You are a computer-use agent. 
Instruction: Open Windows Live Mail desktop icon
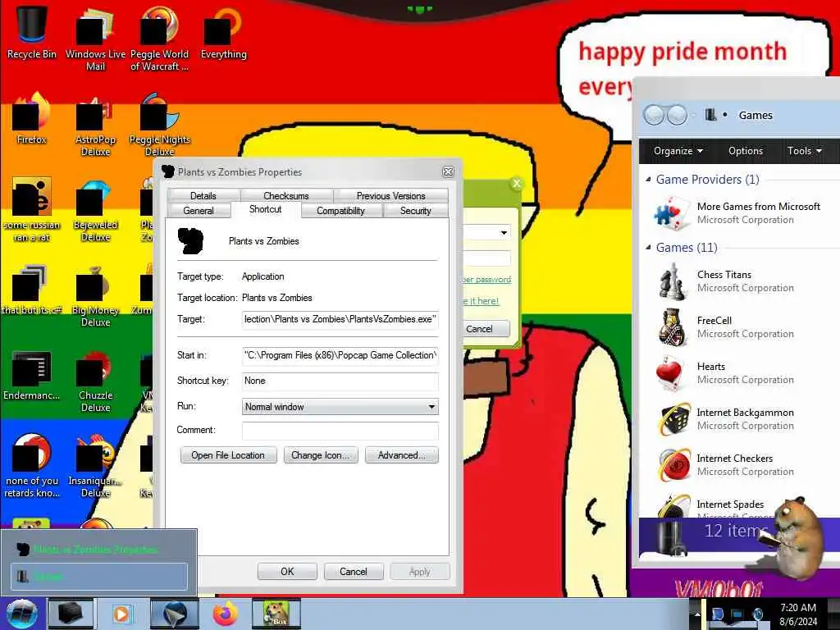95,38
